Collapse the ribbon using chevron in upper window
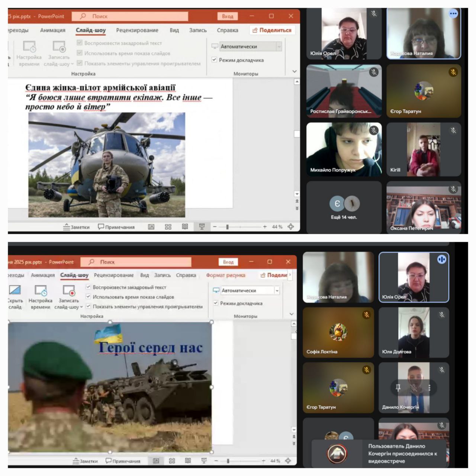Screen dimensions: 476x476 click(295, 71)
